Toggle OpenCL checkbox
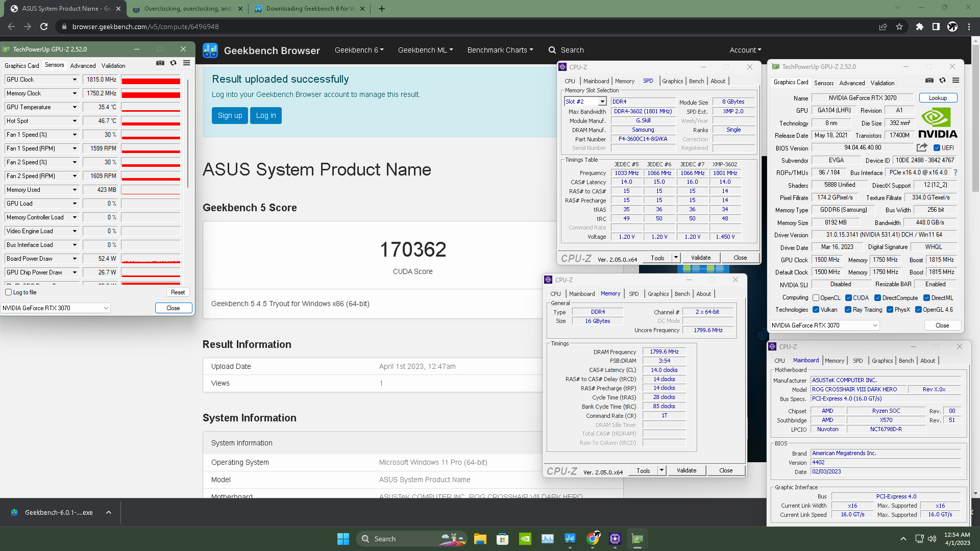This screenshot has height=551, width=980. pyautogui.click(x=816, y=298)
